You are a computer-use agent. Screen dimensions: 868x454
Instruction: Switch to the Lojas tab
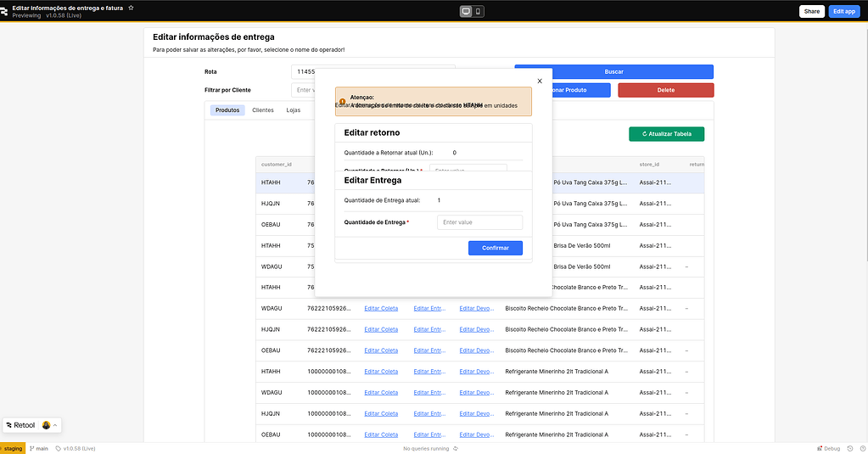point(294,110)
